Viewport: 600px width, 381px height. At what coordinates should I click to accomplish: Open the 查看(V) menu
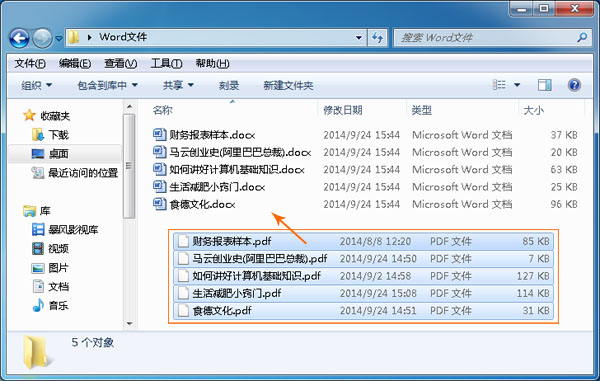tap(121, 63)
